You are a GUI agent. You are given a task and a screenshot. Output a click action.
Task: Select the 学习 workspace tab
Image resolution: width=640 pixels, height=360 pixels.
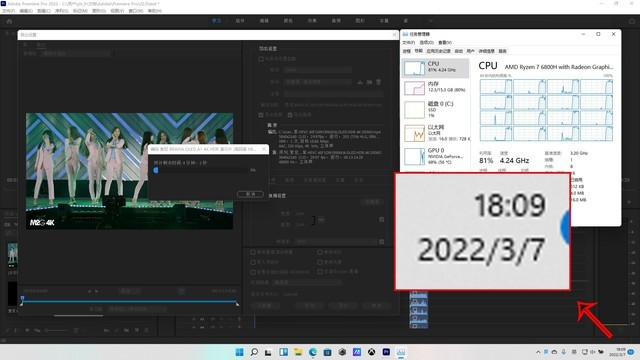point(216,21)
